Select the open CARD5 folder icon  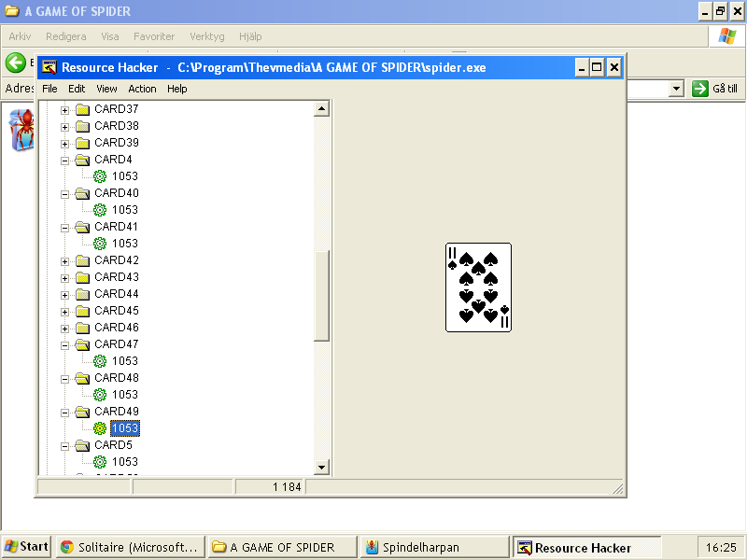83,446
